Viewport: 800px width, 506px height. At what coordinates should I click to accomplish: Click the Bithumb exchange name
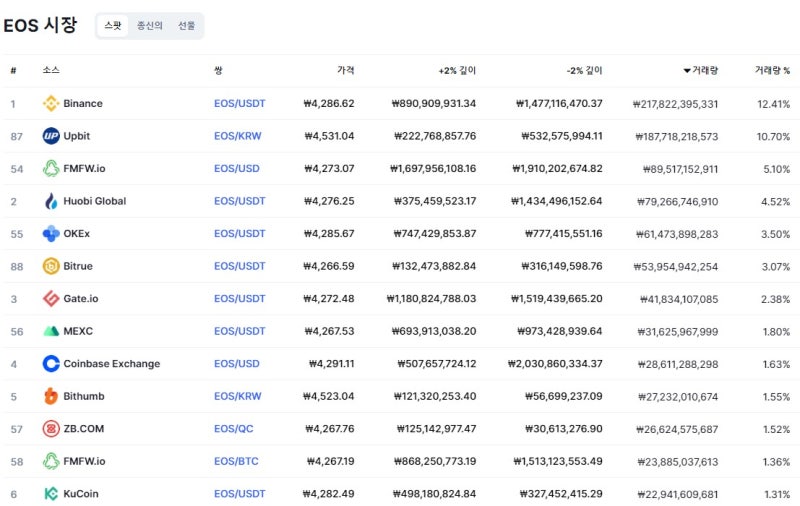pyautogui.click(x=84, y=396)
